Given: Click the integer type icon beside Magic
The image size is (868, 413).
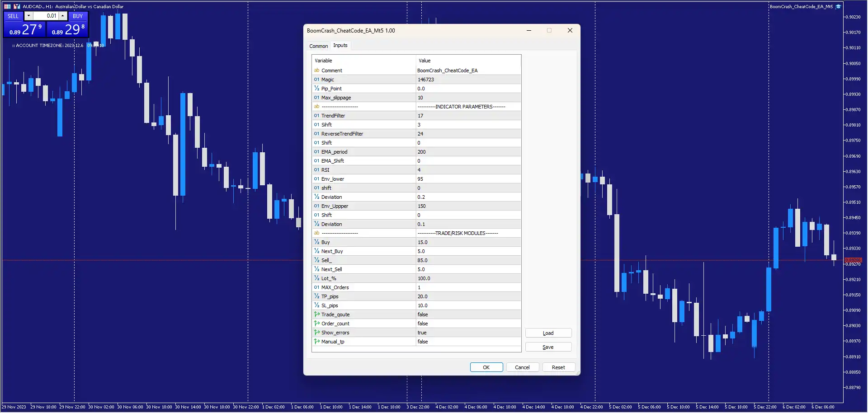Looking at the screenshot, I should coord(316,80).
